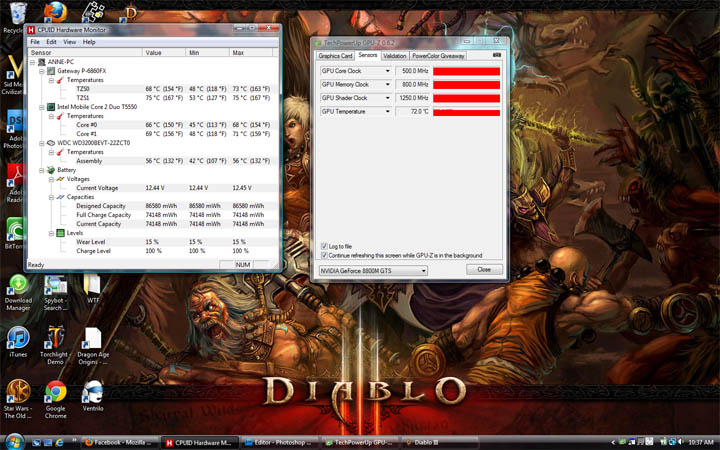
Task: Switch to the Graphics Card tab
Action: (335, 56)
